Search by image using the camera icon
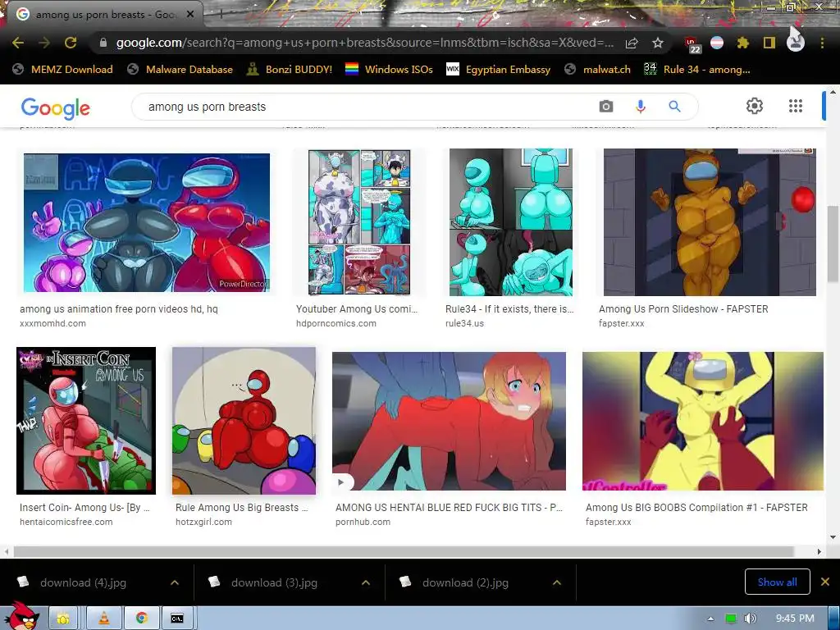Image resolution: width=840 pixels, height=630 pixels. pyautogui.click(x=606, y=107)
